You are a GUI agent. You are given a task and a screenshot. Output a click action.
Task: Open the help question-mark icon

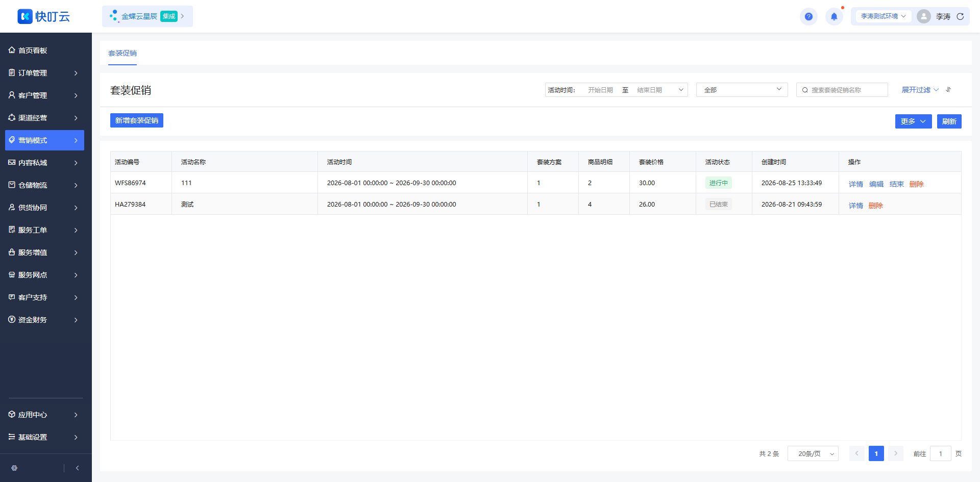click(x=808, y=16)
